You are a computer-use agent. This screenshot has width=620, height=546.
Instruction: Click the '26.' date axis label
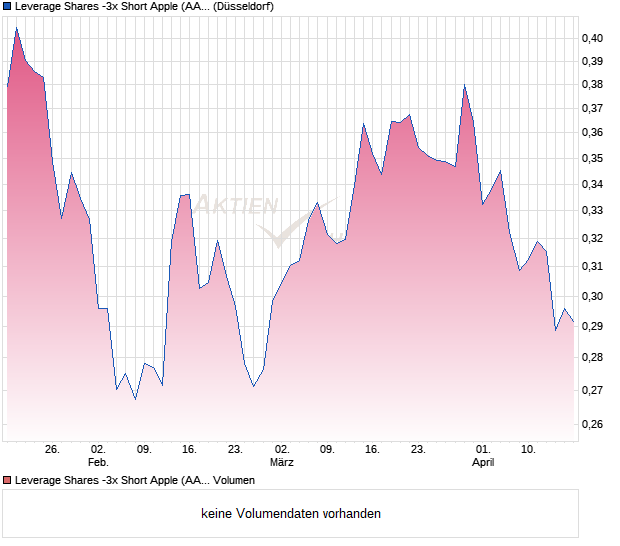(x=52, y=450)
